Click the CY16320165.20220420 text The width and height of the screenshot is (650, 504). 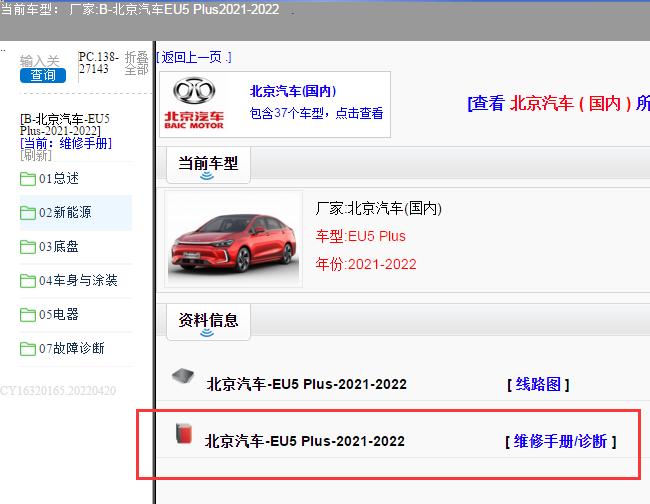coord(58,391)
